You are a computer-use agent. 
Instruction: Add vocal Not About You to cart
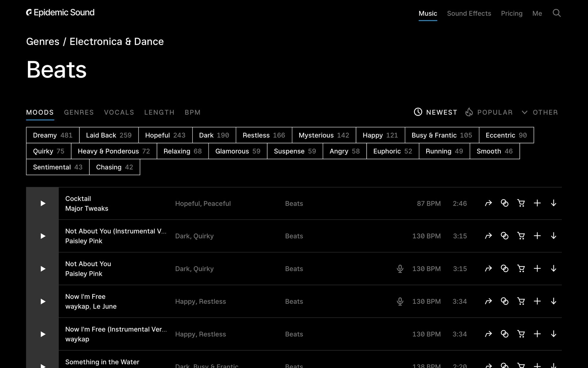521,268
